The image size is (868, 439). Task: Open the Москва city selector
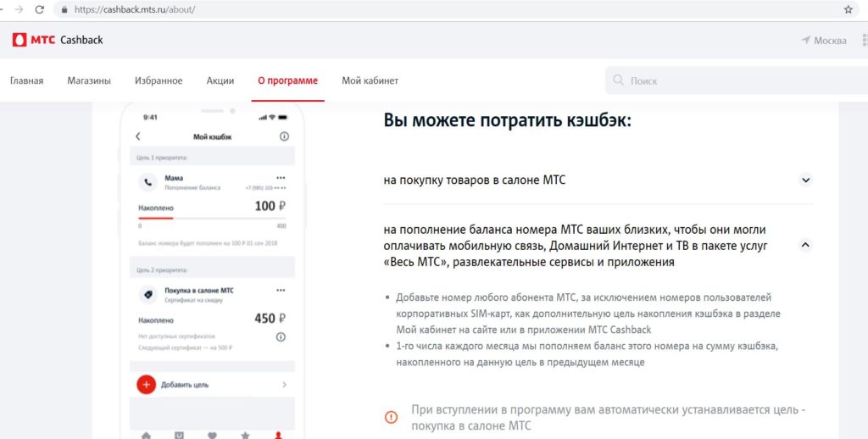tap(824, 41)
